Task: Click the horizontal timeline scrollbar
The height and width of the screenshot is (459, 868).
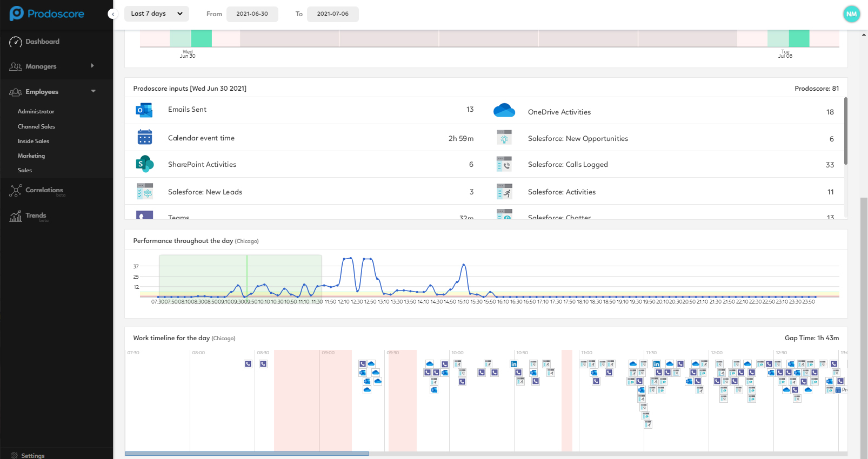Action: [x=247, y=454]
